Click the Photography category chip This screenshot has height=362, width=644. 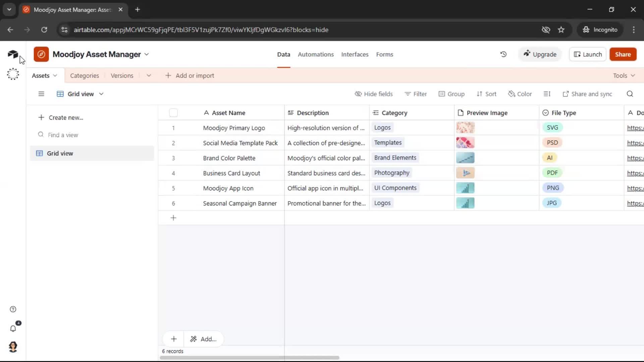pos(392,173)
